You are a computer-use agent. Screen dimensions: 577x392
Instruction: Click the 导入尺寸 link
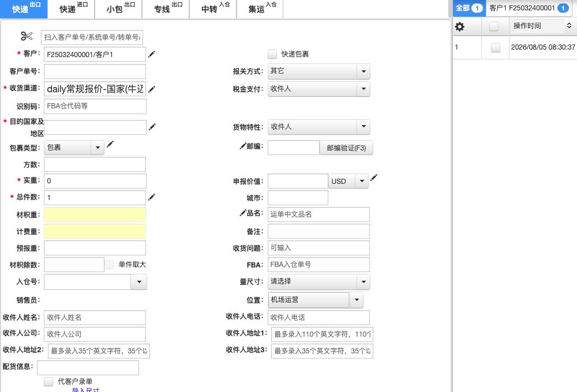point(85,390)
